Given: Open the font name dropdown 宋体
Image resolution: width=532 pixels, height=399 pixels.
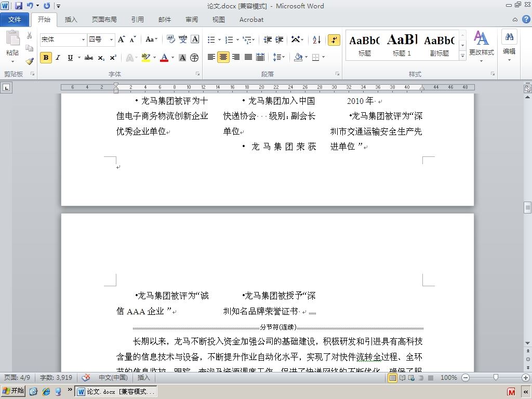Looking at the screenshot, I should (83, 39).
